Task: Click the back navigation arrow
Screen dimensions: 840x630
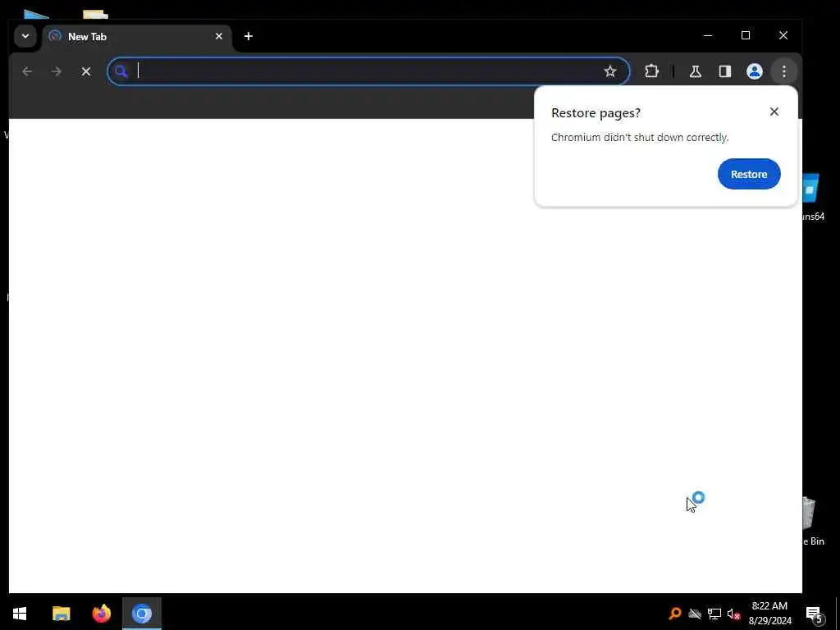Action: point(27,71)
